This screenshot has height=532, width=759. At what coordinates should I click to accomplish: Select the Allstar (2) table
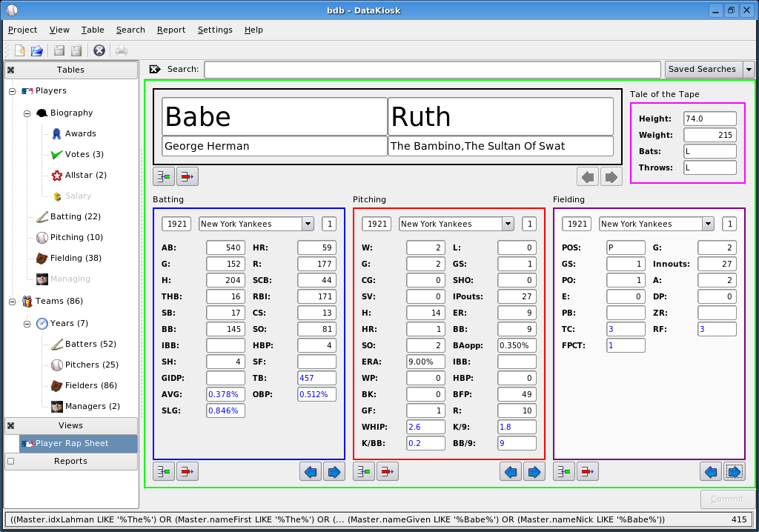79,176
